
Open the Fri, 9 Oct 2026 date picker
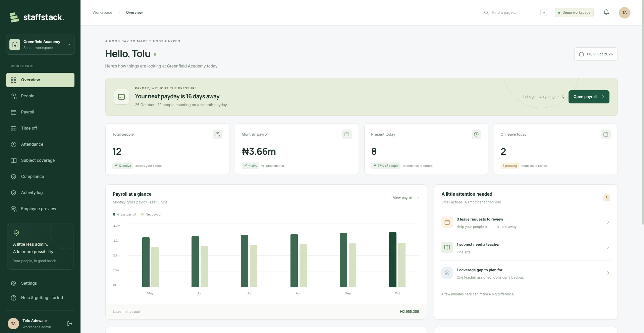[596, 54]
